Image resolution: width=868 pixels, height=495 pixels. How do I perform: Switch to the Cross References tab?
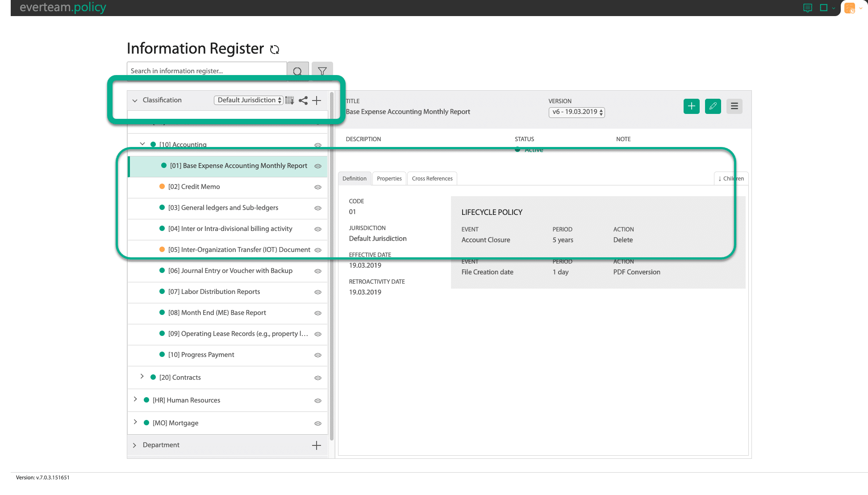coord(432,178)
